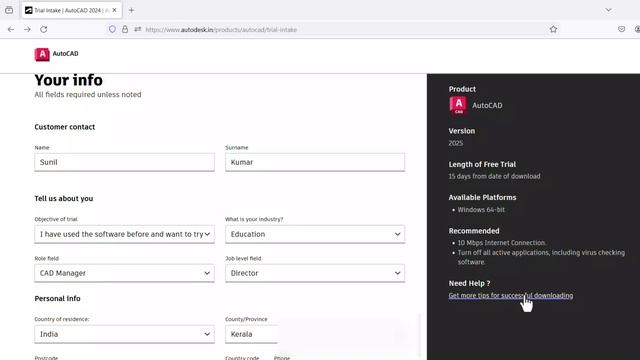Viewport: 640px width, 360px height.
Task: Click the County/Province field showing Kerala
Action: tap(251, 334)
